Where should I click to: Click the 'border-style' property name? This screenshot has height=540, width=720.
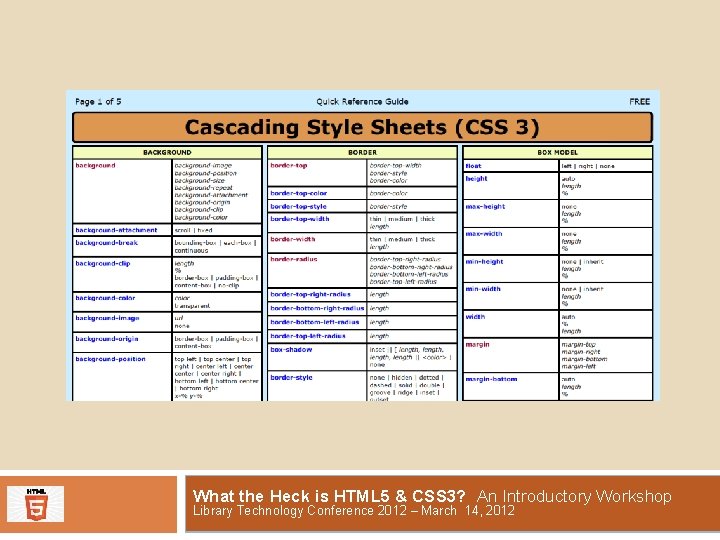point(291,377)
